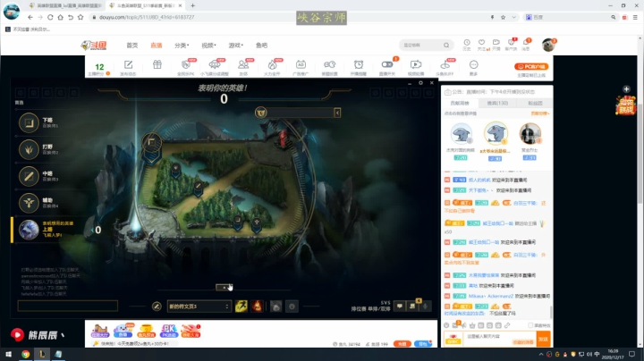This screenshot has width=644, height=361.
Task: Open the 友邻 people icon
Action: 243,65
